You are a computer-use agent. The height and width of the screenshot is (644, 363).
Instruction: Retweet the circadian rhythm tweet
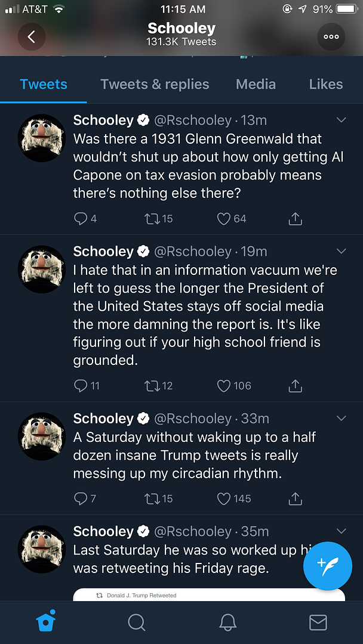coord(152,499)
